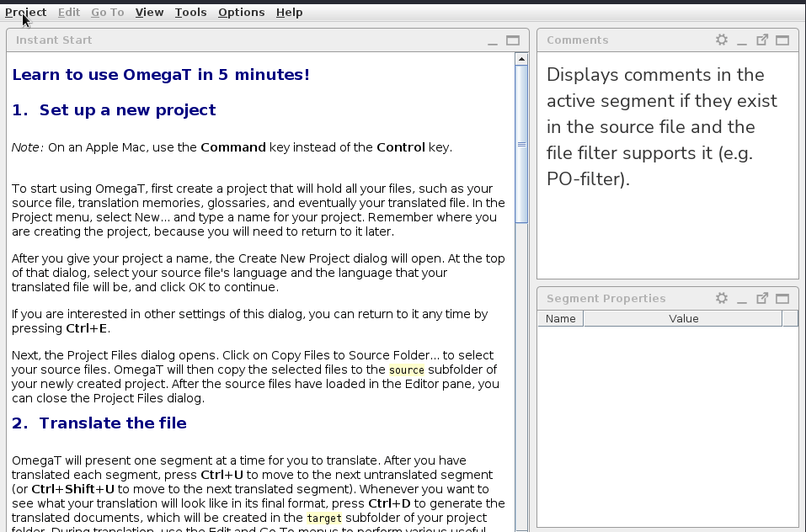806x532 pixels.
Task: Click the Instant Start vertical scrollbar thumb
Action: [x=521, y=144]
